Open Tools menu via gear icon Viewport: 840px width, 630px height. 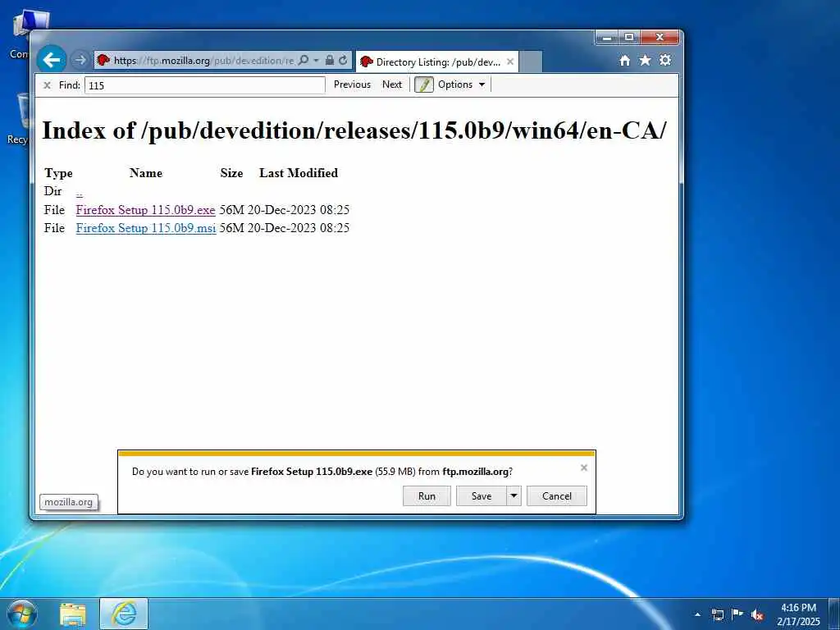point(665,60)
